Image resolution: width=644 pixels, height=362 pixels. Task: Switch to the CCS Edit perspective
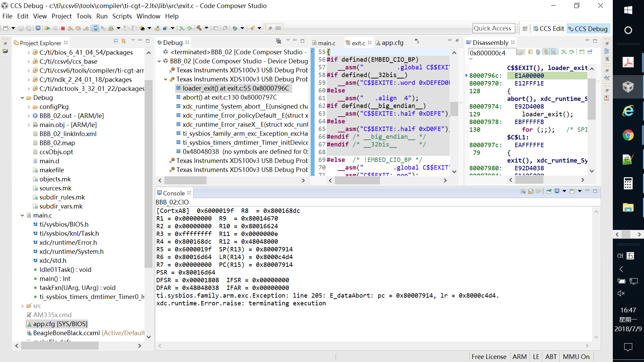pyautogui.click(x=548, y=29)
